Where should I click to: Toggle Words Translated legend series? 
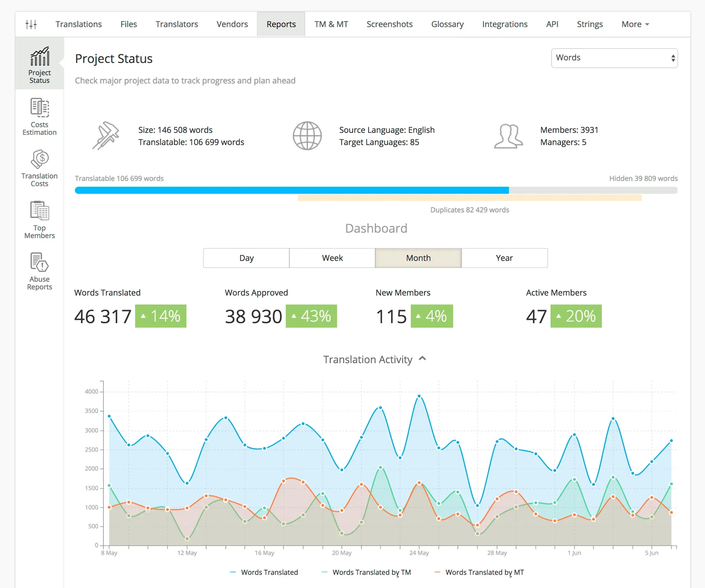click(x=264, y=572)
